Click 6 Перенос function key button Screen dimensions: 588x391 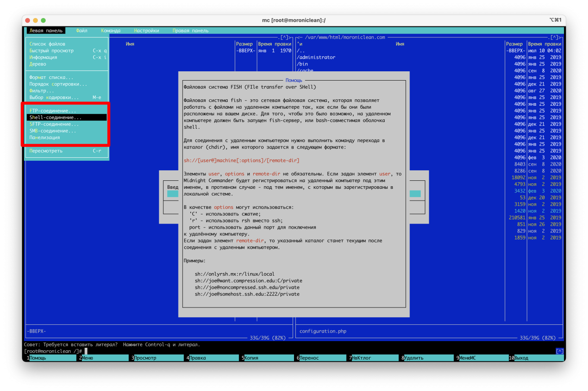tap(321, 358)
